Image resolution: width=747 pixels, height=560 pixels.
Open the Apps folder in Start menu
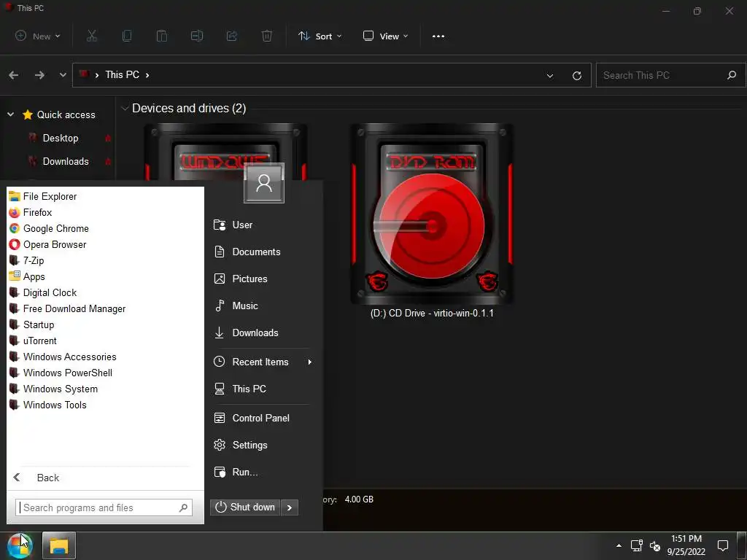27,276
